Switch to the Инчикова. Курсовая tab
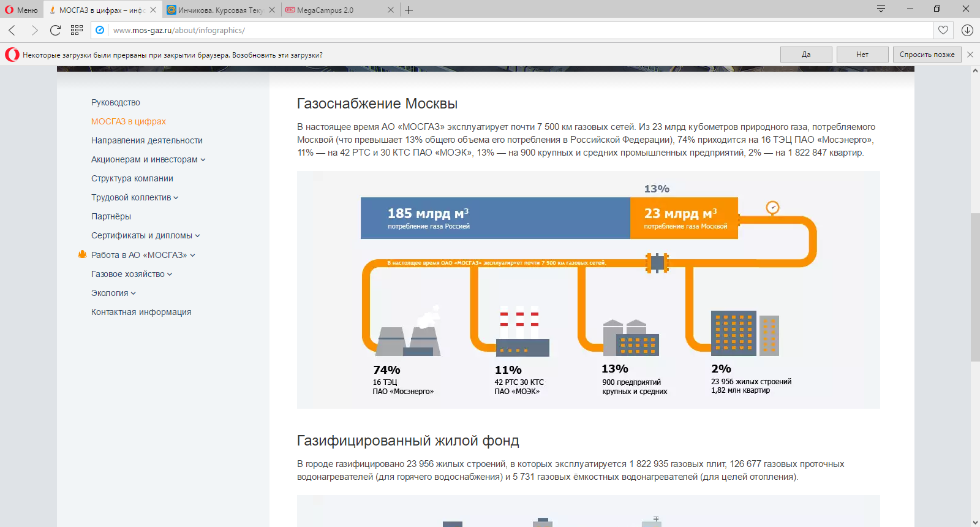The image size is (980, 527). point(220,10)
